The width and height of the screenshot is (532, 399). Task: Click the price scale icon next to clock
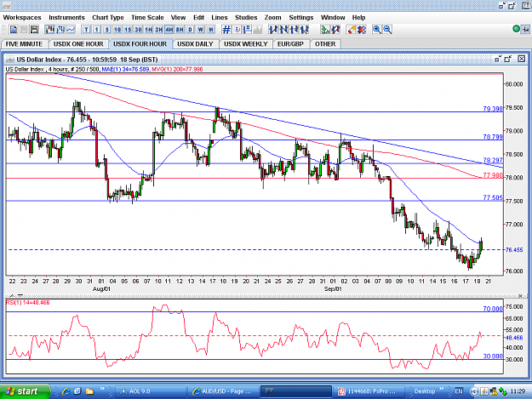point(248,30)
